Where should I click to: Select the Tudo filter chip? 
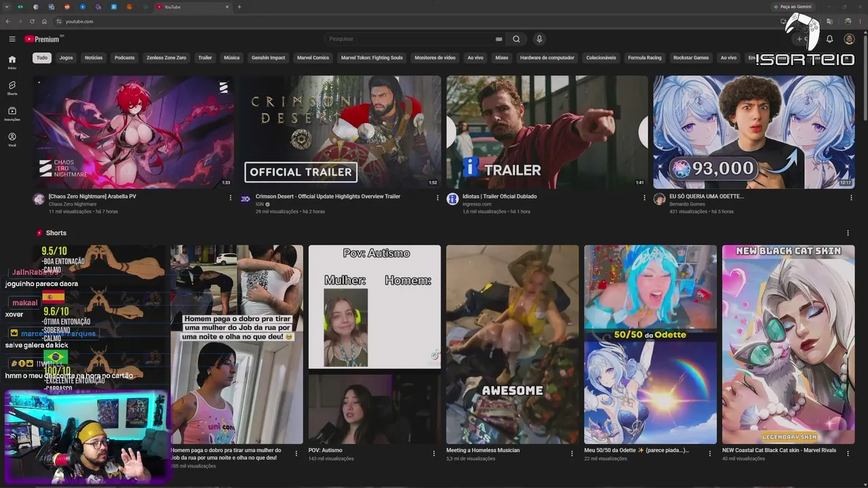(42, 58)
